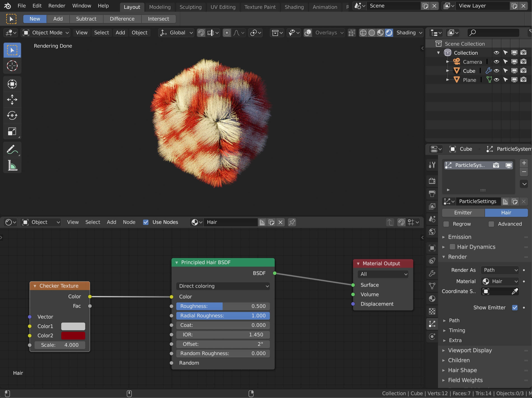The width and height of the screenshot is (532, 398).
Task: Click the Emitter button in particle settings
Action: 463,213
